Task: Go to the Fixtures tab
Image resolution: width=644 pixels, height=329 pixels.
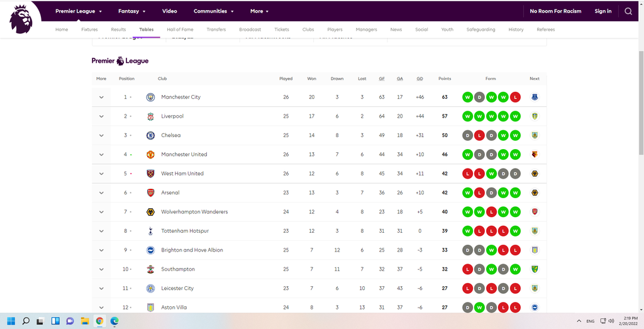Action: 89,30
